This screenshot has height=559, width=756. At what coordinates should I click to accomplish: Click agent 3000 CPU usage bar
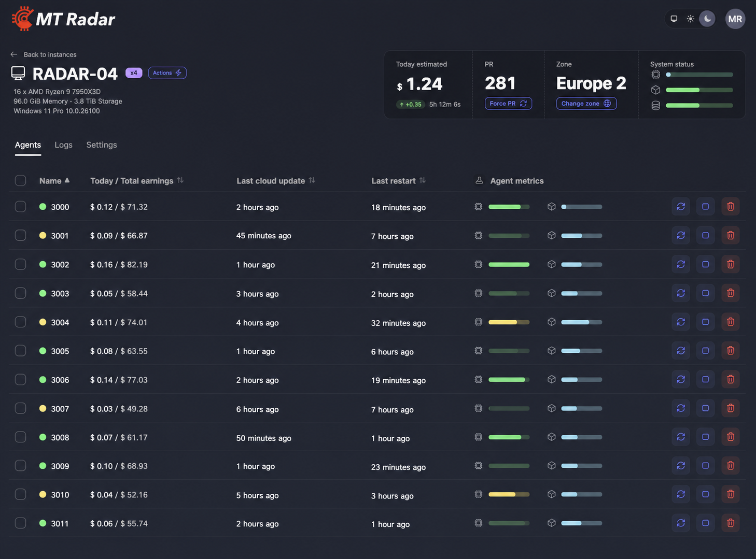(x=509, y=207)
